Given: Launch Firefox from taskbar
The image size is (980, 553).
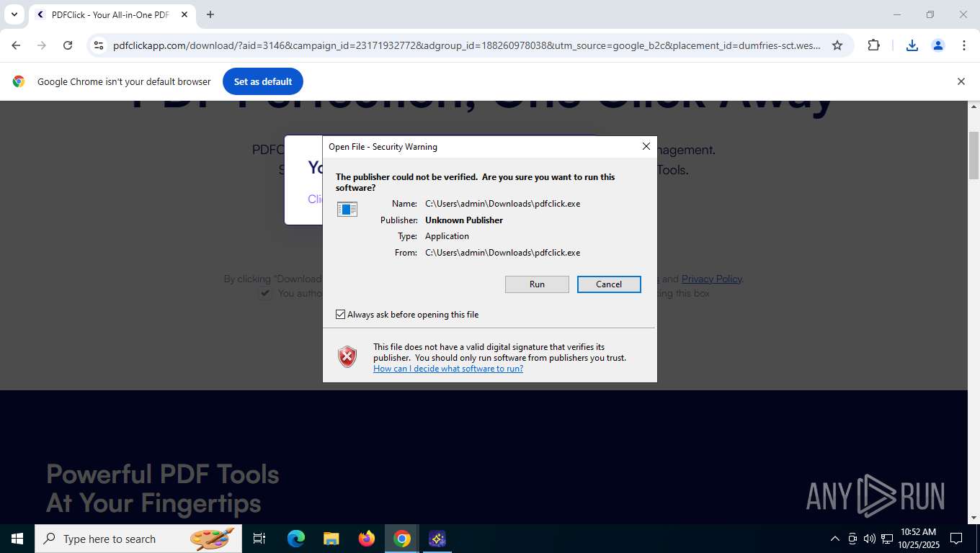Looking at the screenshot, I should point(367,539).
